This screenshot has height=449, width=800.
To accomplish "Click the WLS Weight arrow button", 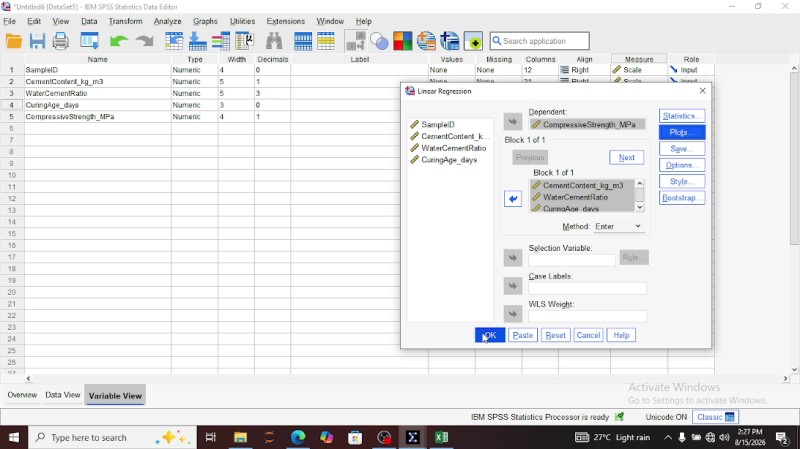I will point(513,314).
